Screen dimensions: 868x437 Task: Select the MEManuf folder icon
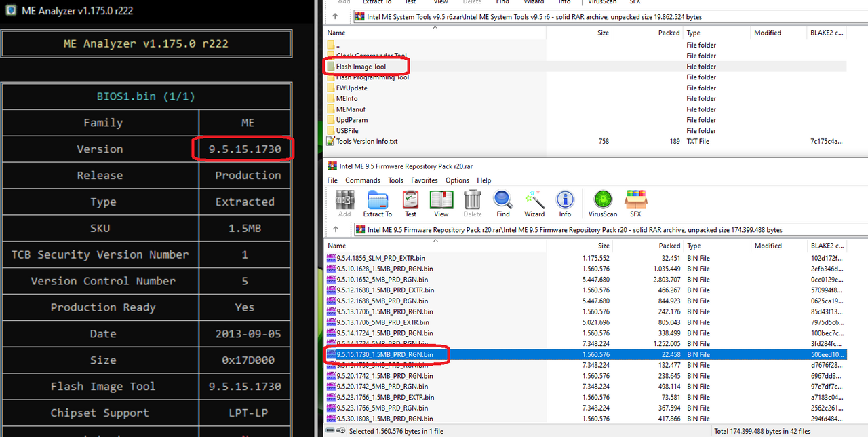point(331,109)
